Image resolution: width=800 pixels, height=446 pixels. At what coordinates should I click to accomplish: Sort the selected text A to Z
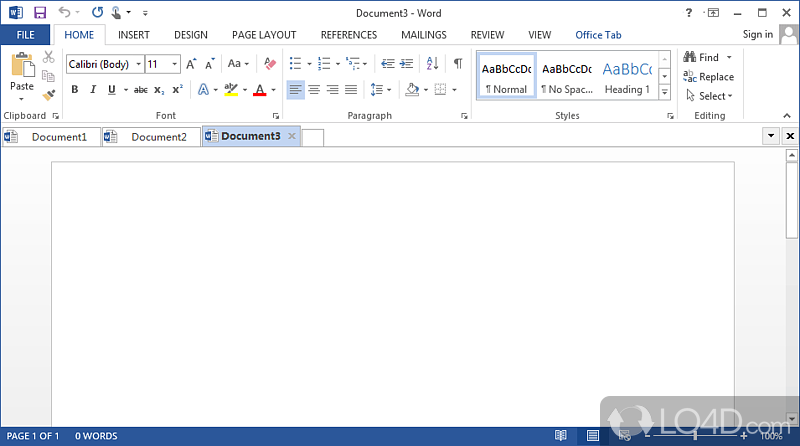(x=433, y=64)
